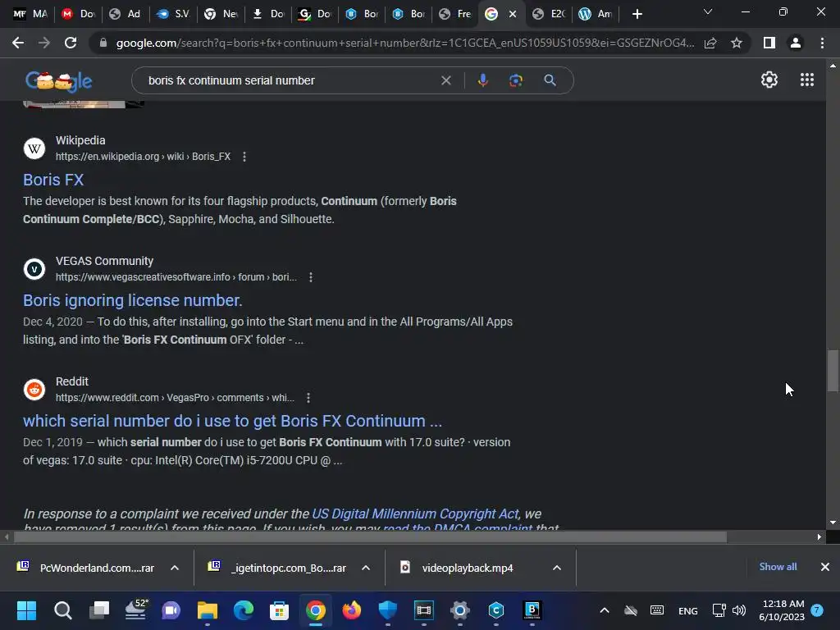The height and width of the screenshot is (630, 840).
Task: Open more options for the Reddit result
Action: pyautogui.click(x=308, y=398)
